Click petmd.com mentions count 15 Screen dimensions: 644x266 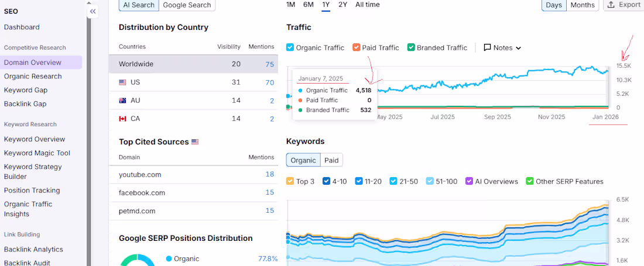point(269,211)
